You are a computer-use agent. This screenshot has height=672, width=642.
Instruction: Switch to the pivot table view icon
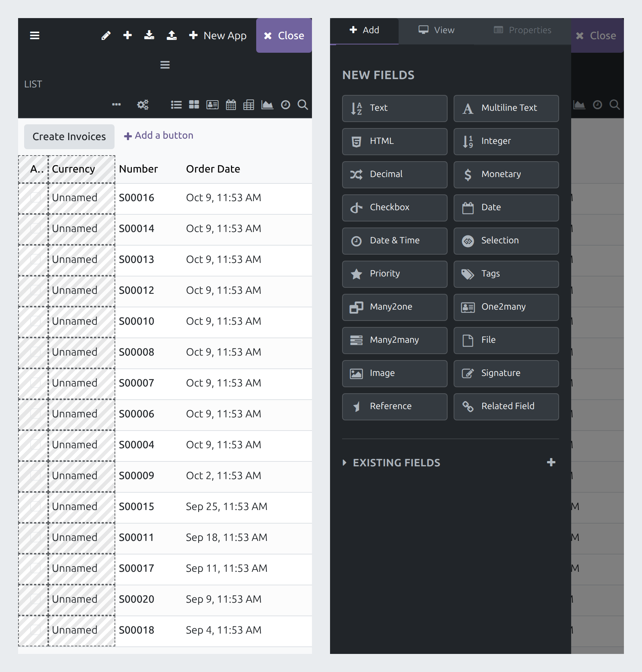click(249, 104)
